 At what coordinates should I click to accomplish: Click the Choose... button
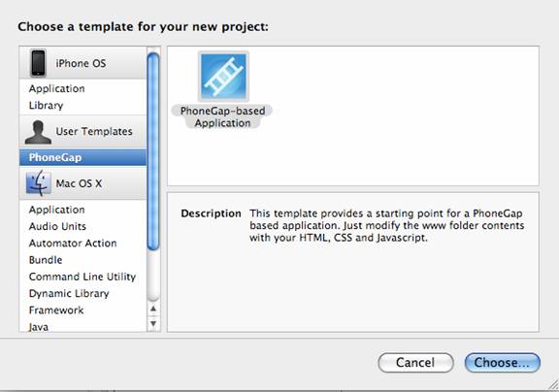click(503, 363)
